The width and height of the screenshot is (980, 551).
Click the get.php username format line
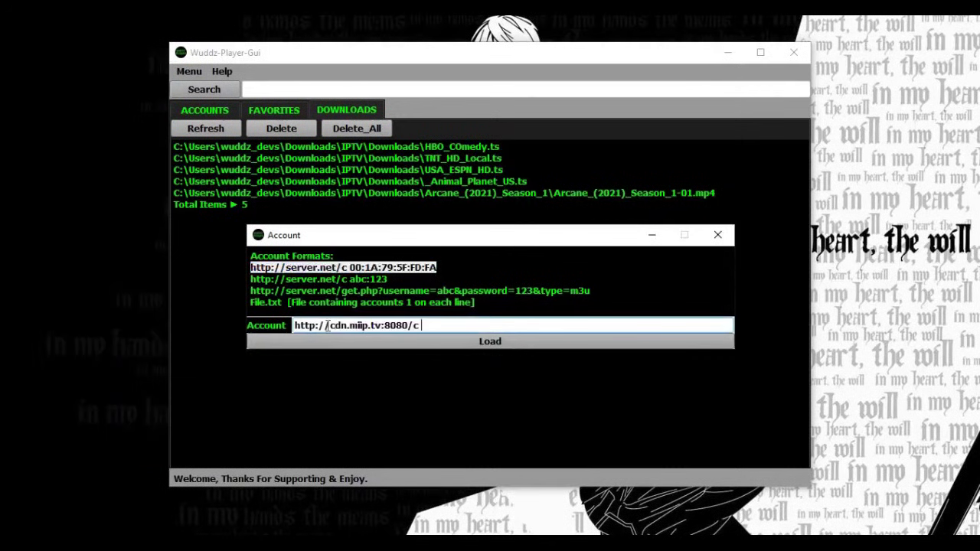[420, 291]
